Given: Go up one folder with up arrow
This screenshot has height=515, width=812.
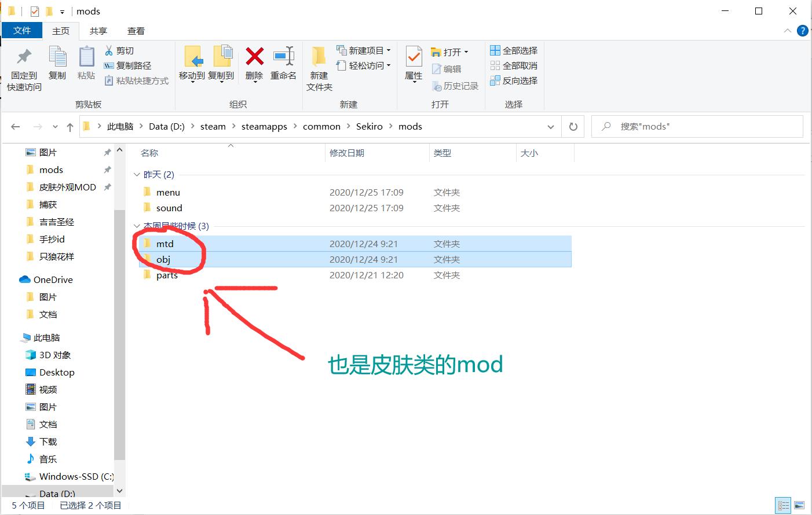Looking at the screenshot, I should (x=70, y=127).
